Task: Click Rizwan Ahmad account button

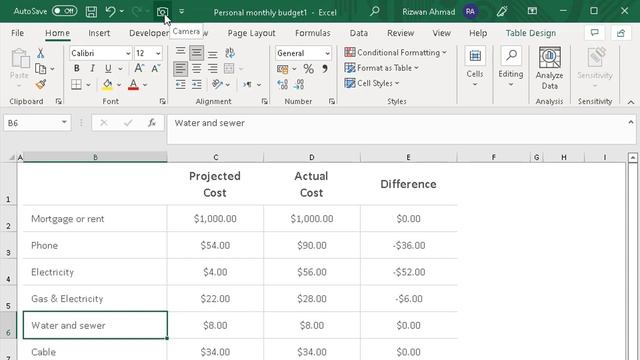Action: (x=439, y=11)
